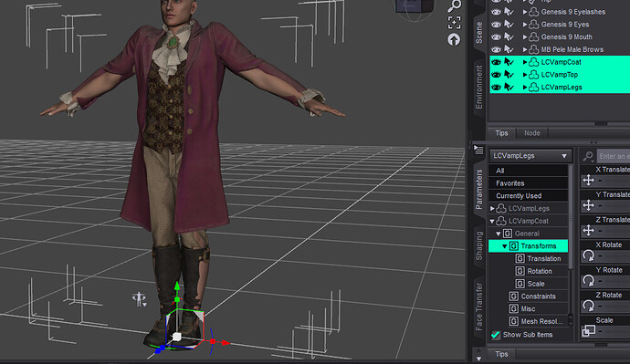This screenshot has width=630, height=364.
Task: Click the figure pose icon in viewport
Action: [139, 299]
